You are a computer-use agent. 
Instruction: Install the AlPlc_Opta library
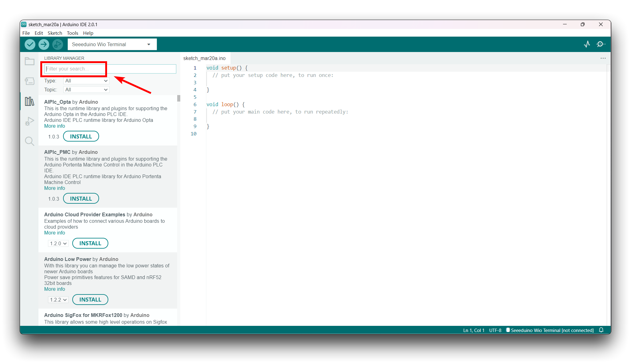tap(81, 136)
